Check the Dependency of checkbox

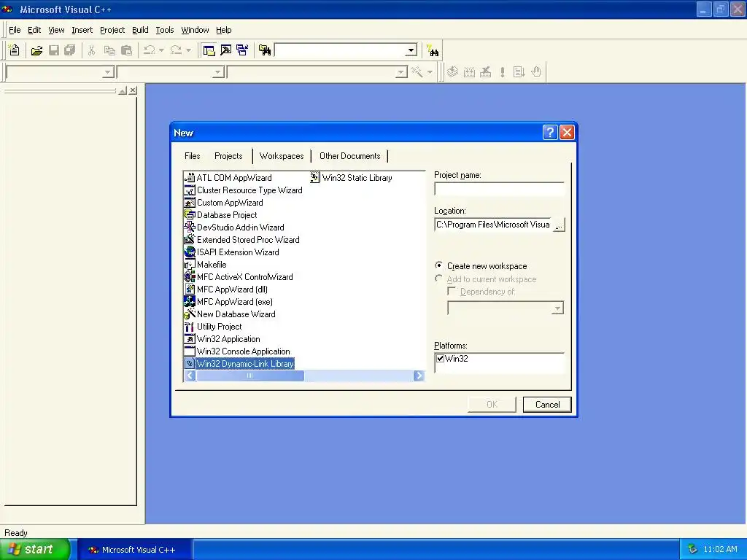pyautogui.click(x=452, y=291)
